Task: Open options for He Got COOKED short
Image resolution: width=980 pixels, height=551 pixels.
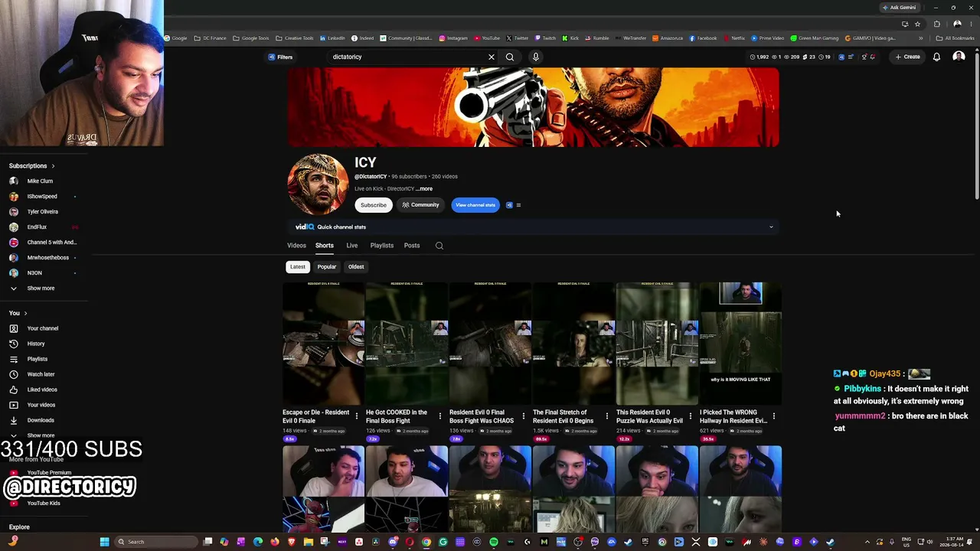Action: pos(439,416)
